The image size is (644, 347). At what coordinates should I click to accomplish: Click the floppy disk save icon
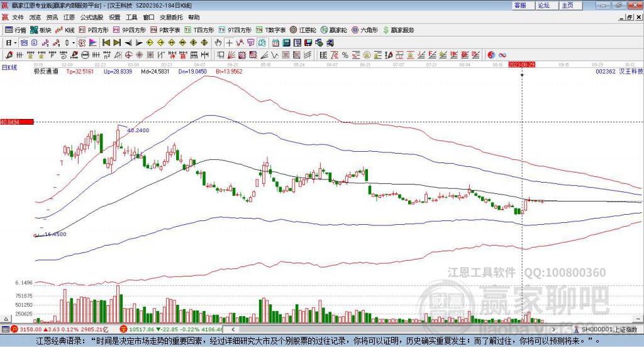click(x=308, y=43)
